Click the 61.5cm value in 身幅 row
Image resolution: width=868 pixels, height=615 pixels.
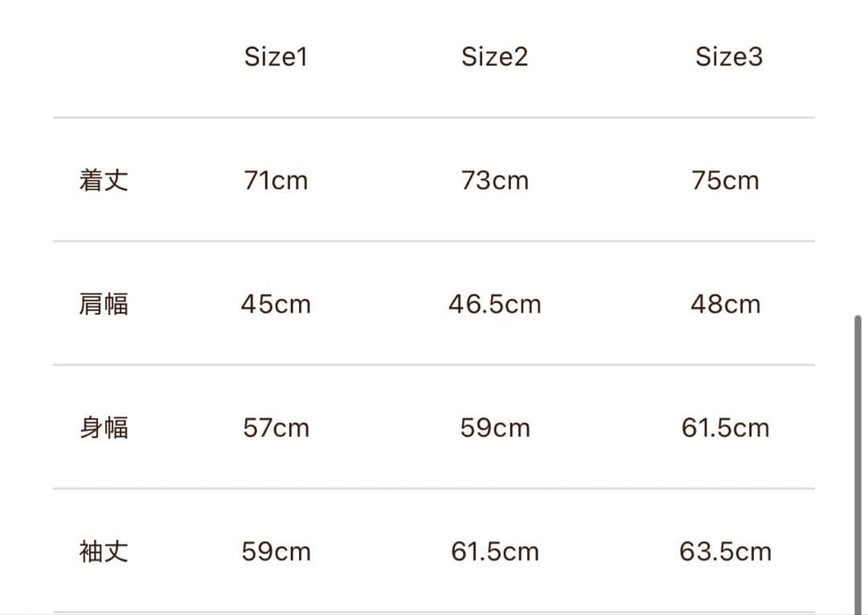(x=725, y=428)
